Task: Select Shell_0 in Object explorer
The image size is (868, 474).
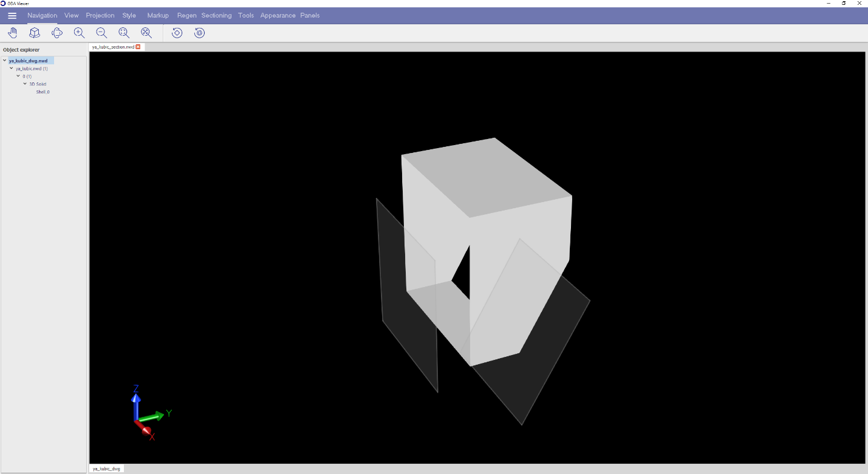Action: tap(43, 92)
